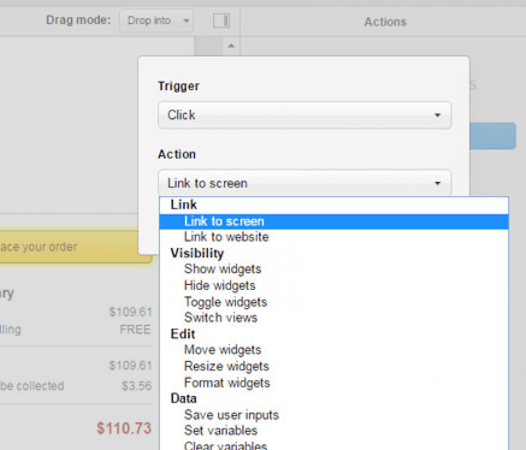Open the Actions panel header

point(385,22)
